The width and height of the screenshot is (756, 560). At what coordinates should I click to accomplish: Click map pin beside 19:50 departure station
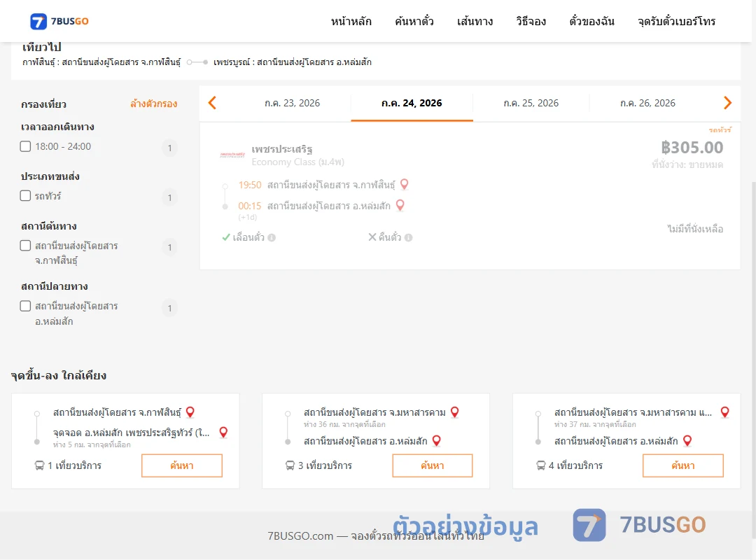[x=405, y=184]
